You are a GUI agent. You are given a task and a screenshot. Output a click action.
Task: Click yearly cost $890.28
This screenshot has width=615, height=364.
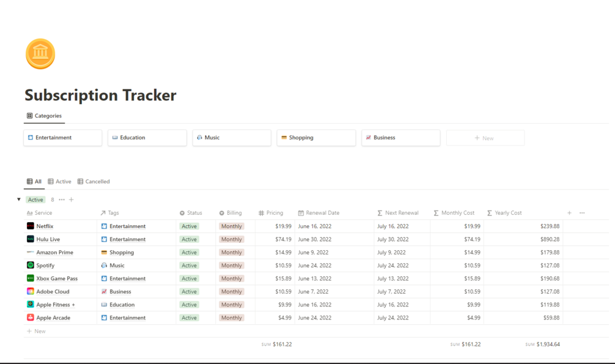pyautogui.click(x=550, y=239)
